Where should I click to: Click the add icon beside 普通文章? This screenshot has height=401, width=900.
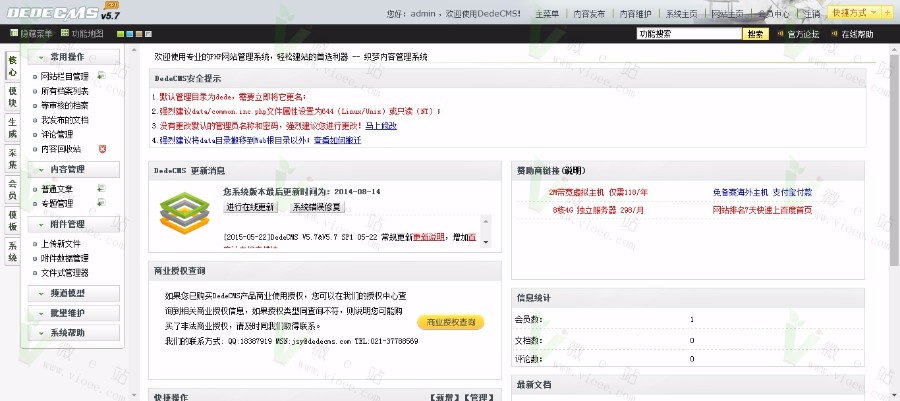pyautogui.click(x=101, y=188)
